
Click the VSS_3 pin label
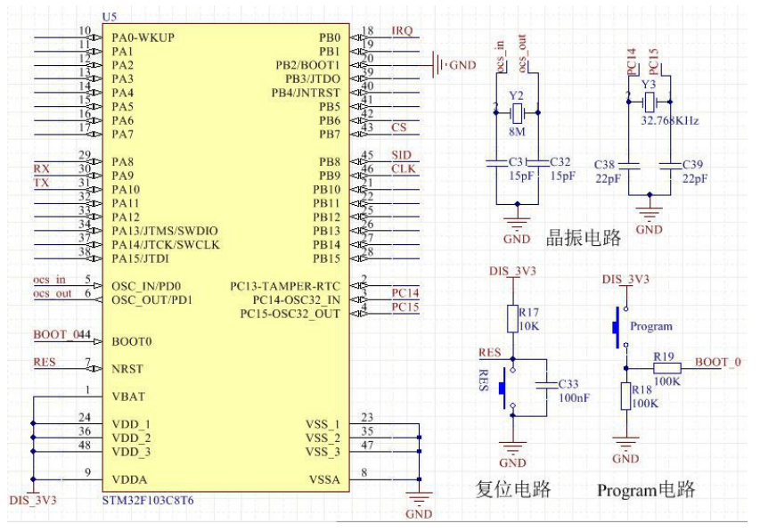pos(323,452)
